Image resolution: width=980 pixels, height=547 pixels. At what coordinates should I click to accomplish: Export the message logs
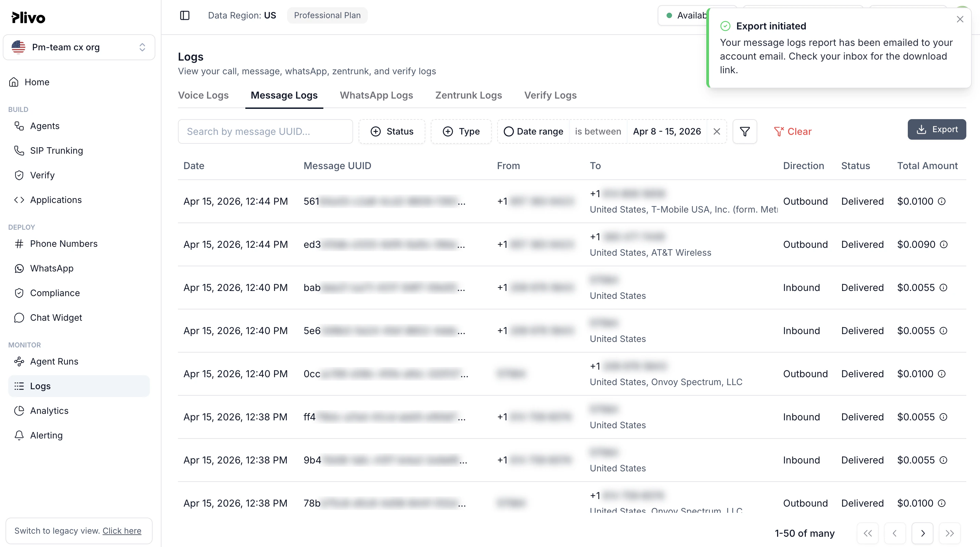click(937, 130)
